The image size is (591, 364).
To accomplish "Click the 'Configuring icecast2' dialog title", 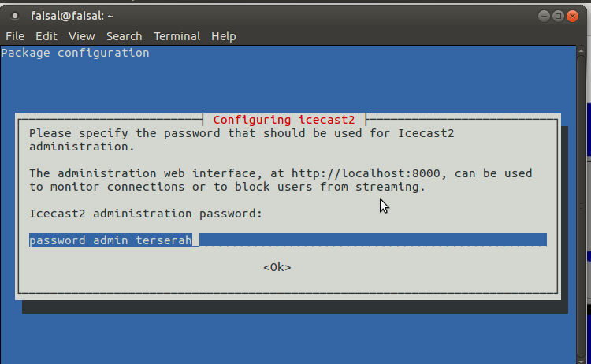I will (284, 120).
